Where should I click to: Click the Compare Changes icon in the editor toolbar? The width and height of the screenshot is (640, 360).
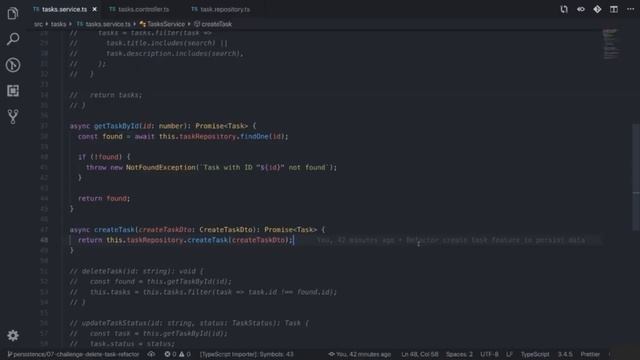564,9
